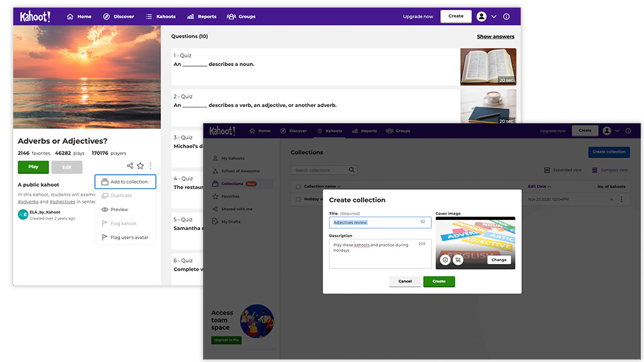Click the Change cover image button

(499, 260)
